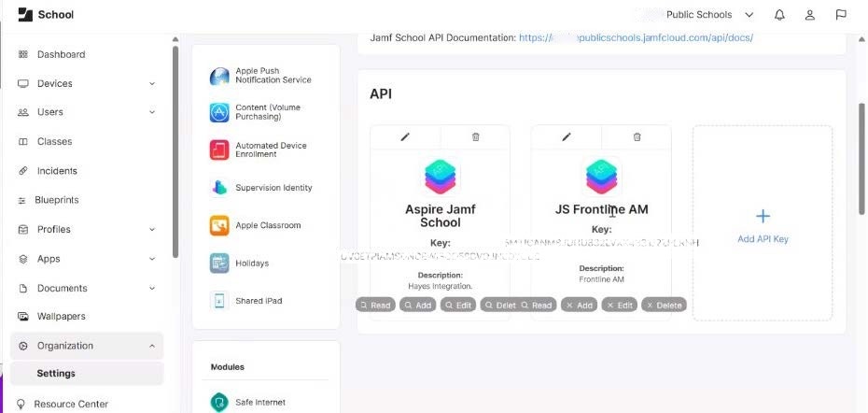Click JS Frontline AM API stack icon

pyautogui.click(x=602, y=177)
